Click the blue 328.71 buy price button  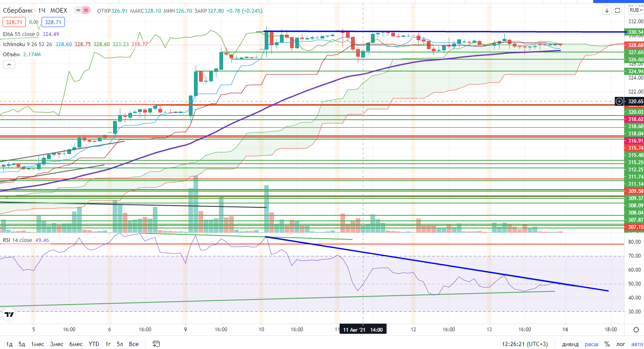53,22
